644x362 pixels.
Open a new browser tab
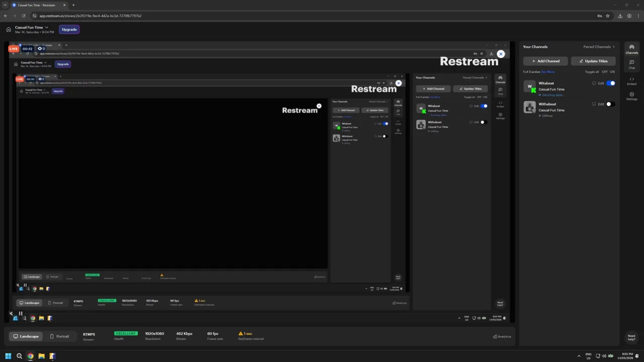(73, 5)
